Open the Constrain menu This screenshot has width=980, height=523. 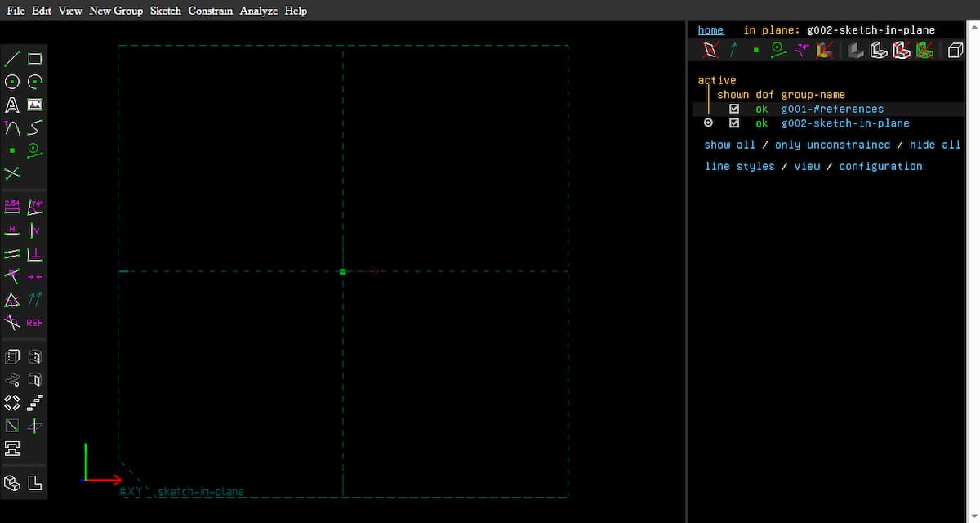(x=210, y=11)
